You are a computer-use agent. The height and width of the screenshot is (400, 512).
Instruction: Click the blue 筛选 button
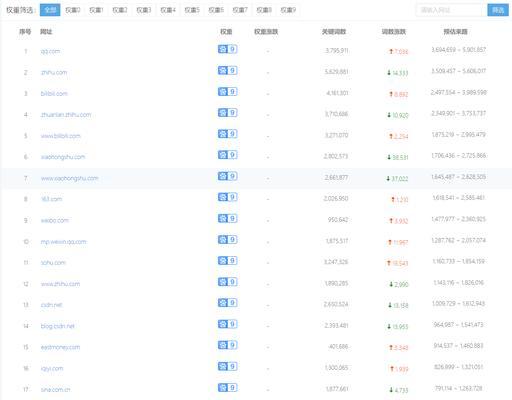498,10
